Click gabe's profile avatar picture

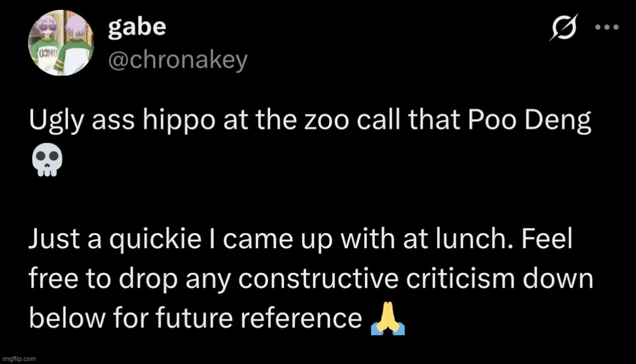(61, 44)
